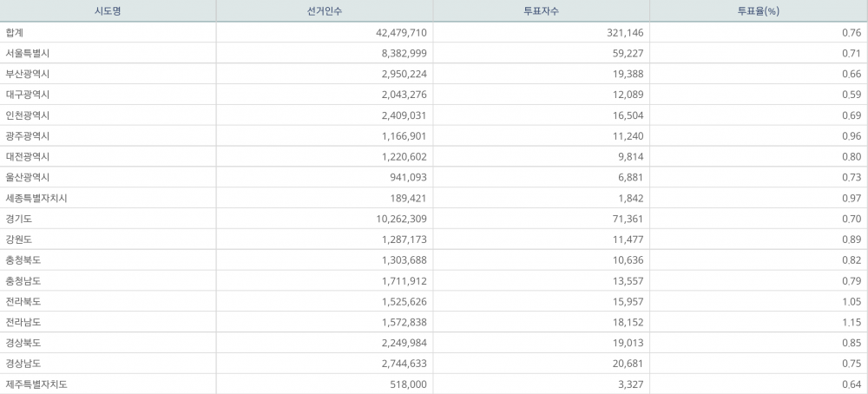Select the 전라북도 row label

[23, 301]
